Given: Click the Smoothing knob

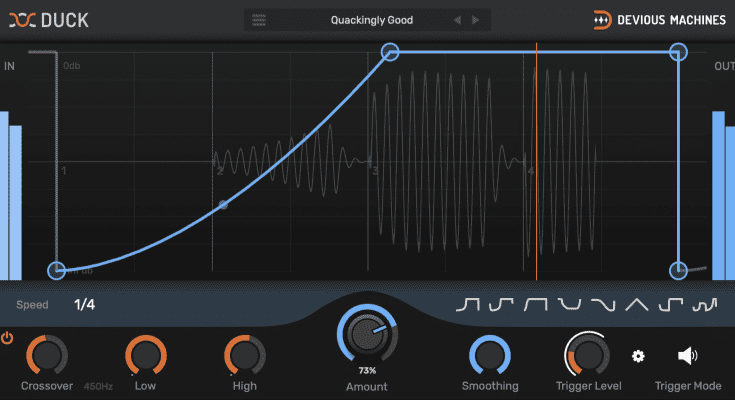Looking at the screenshot, I should click(x=489, y=355).
